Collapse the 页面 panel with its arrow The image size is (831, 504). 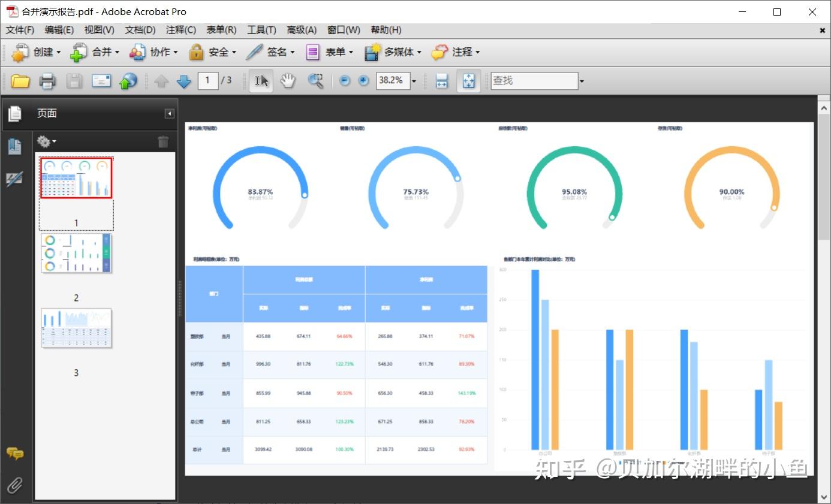[169, 113]
